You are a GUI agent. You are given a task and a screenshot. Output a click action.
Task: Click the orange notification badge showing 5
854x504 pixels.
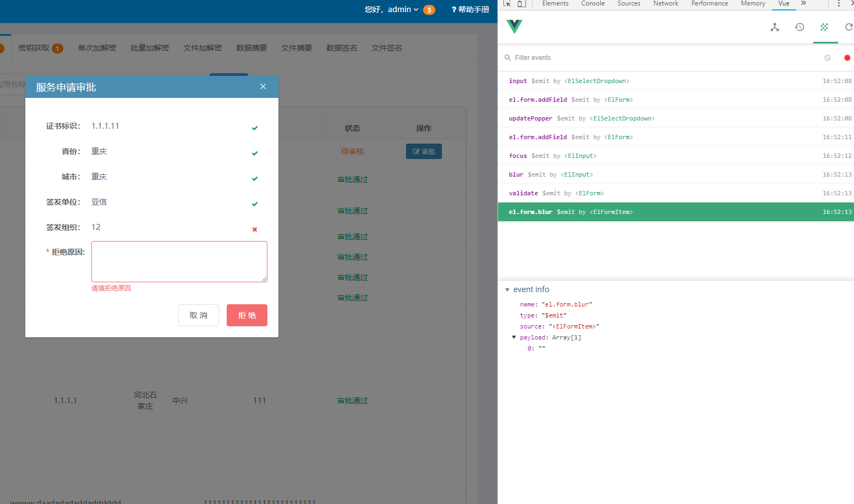click(429, 10)
